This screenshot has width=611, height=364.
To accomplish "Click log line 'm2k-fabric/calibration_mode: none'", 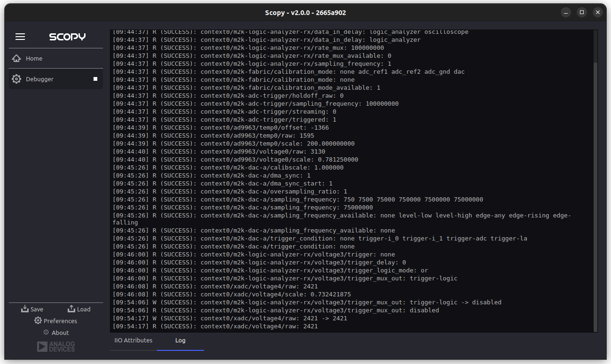I will pos(234,80).
